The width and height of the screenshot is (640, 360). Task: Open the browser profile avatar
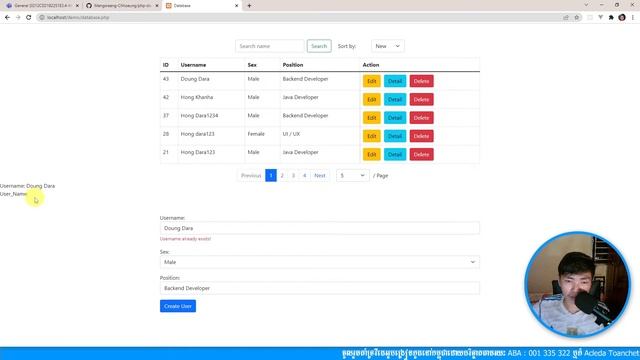click(622, 18)
